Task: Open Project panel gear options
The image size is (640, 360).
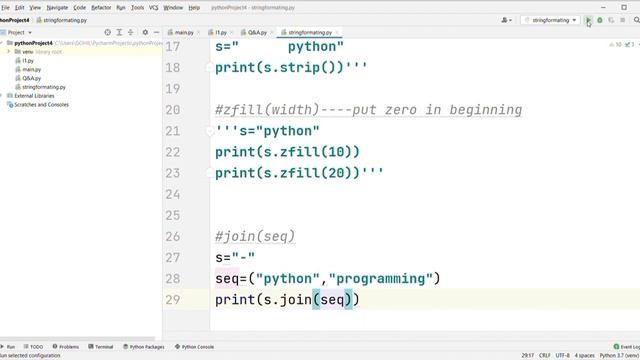Action: point(145,32)
